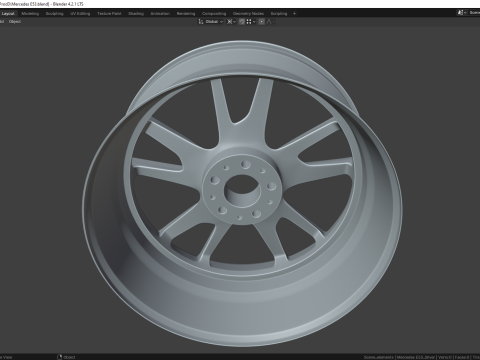This screenshot has height=360, width=480.
Task: Open the Object menu in viewport header
Action: tap(15, 22)
